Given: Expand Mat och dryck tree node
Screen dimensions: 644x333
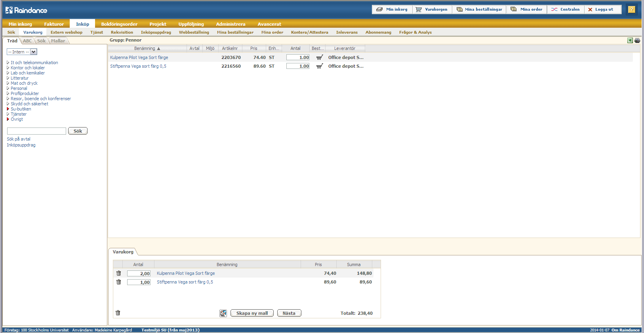Looking at the screenshot, I should 8,83.
